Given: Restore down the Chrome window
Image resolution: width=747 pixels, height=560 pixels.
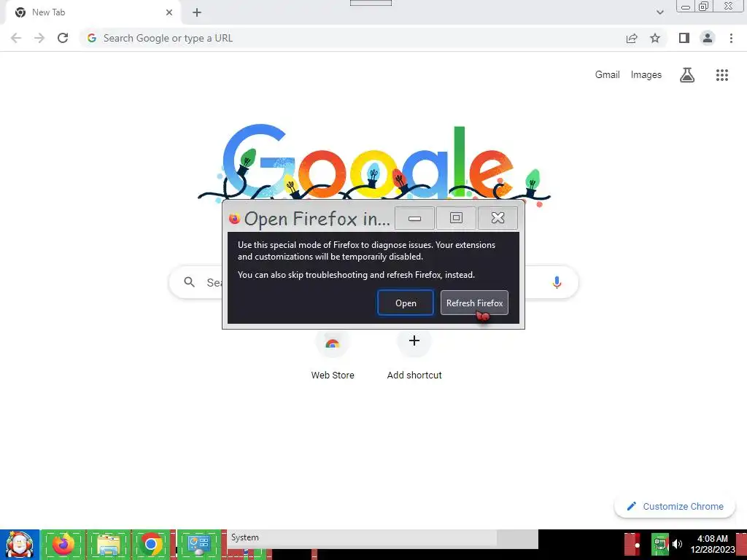Looking at the screenshot, I should 704,6.
